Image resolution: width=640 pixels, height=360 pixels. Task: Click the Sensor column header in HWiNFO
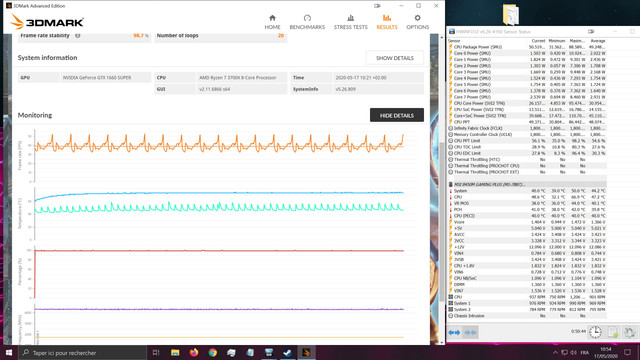coord(454,41)
